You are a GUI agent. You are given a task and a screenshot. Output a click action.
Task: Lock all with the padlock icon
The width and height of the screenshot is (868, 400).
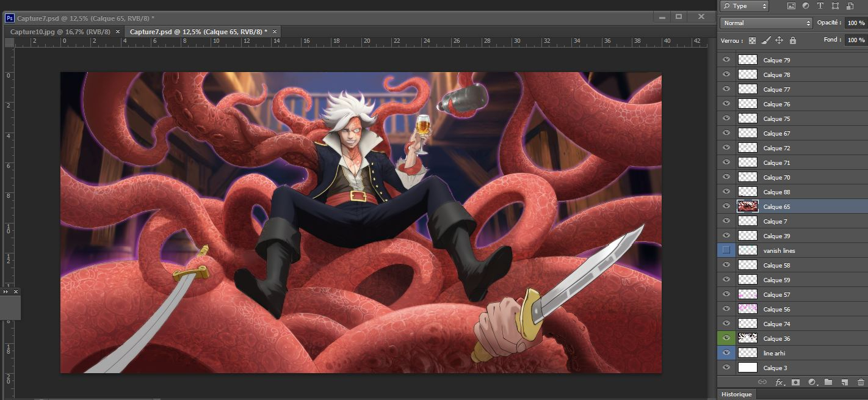click(x=792, y=40)
